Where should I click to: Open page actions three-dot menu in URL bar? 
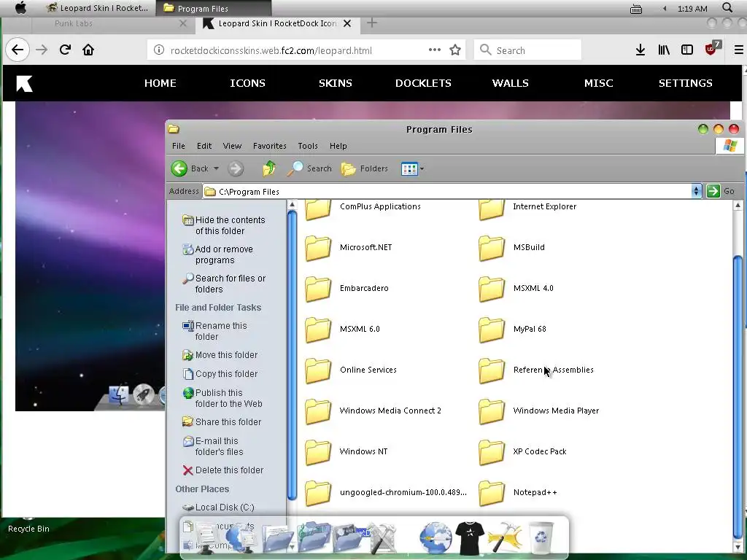[x=435, y=50]
